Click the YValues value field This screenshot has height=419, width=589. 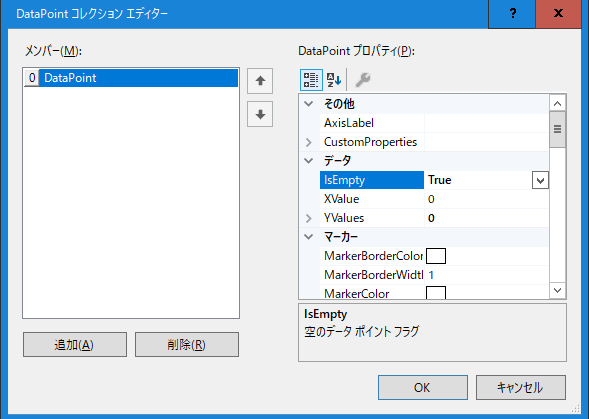coord(486,218)
